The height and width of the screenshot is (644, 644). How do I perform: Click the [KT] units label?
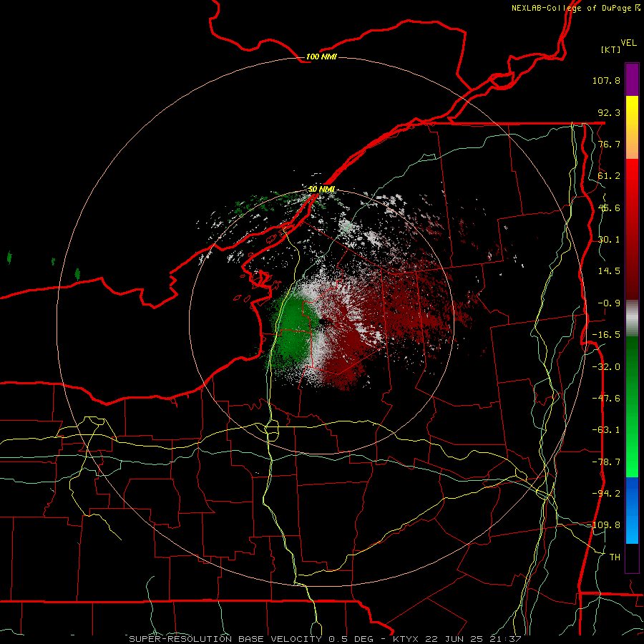611,49
